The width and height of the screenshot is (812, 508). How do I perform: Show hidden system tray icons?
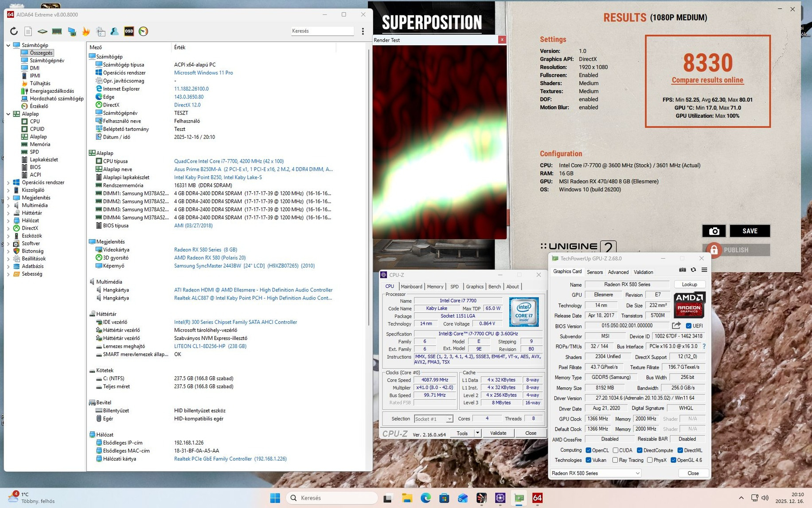pyautogui.click(x=741, y=498)
